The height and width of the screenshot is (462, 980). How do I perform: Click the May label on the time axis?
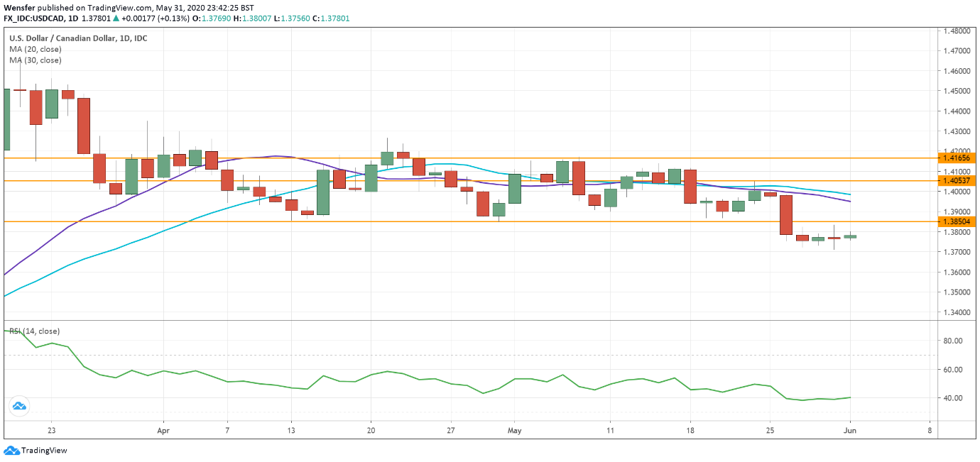[514, 429]
